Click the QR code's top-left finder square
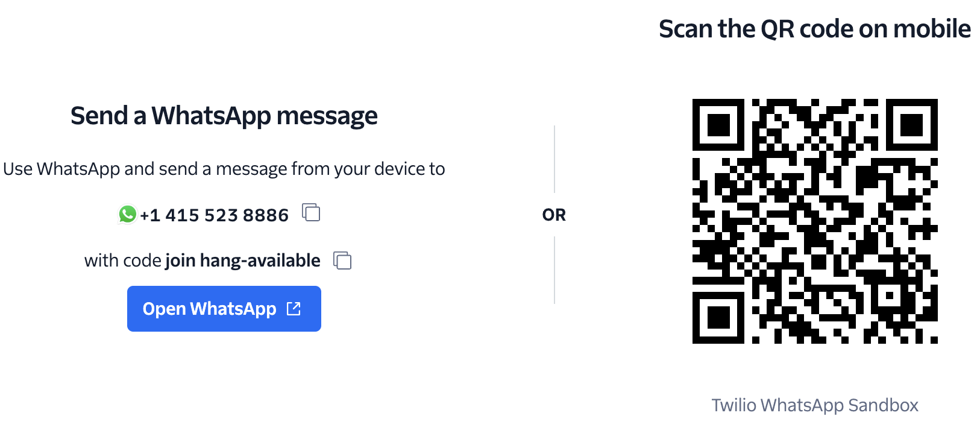 point(718,125)
